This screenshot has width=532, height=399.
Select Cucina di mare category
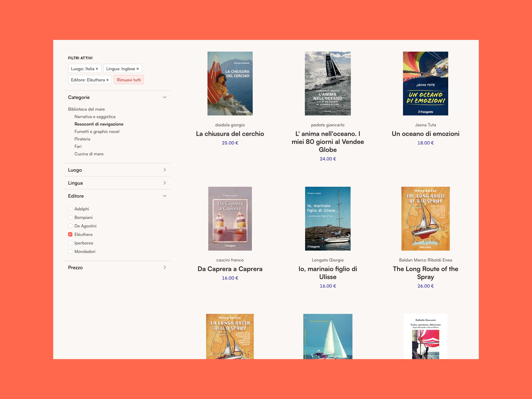click(89, 154)
